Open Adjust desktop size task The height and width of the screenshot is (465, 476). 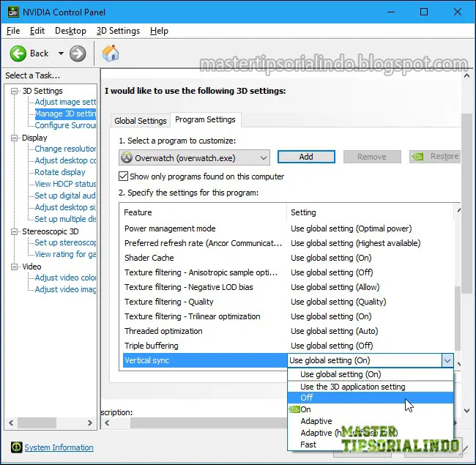65,207
